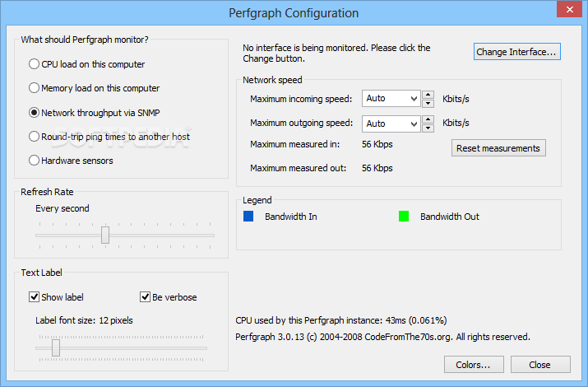This screenshot has width=588, height=387.
Task: Open Maximum outgoing speed dropdown
Action: tap(391, 124)
